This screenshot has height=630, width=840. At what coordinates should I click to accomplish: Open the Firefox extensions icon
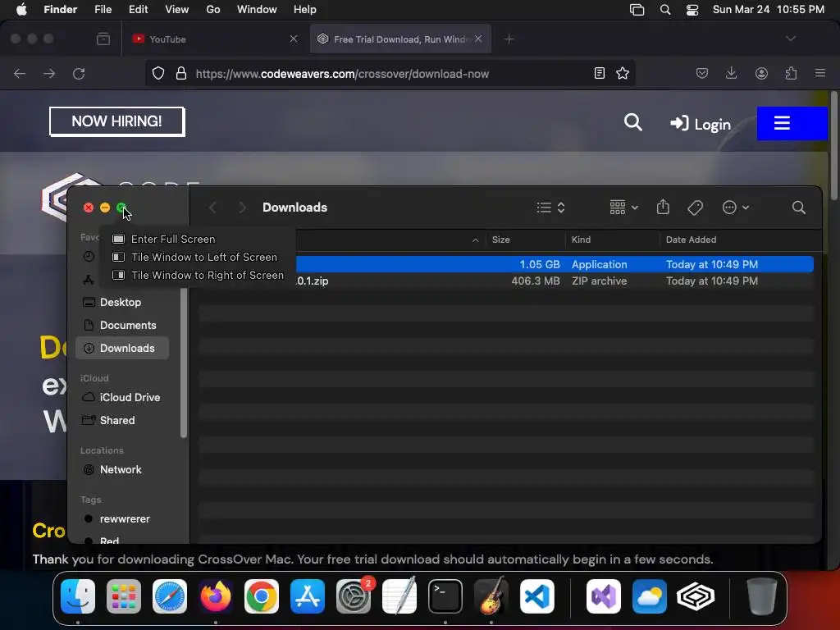click(791, 73)
